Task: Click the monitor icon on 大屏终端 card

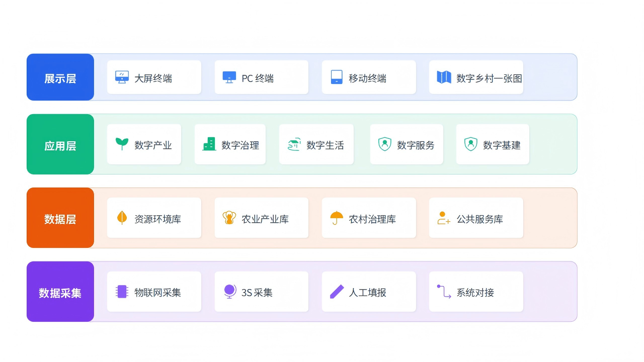Action: (121, 77)
